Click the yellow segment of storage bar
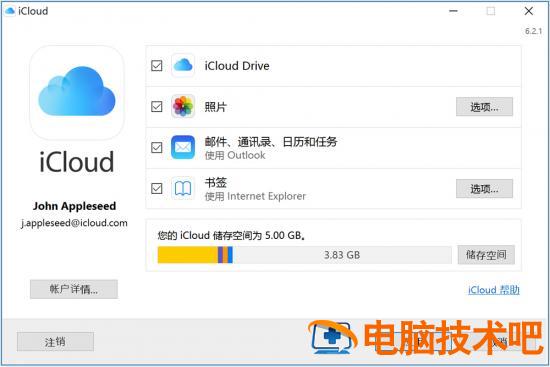 [188, 255]
